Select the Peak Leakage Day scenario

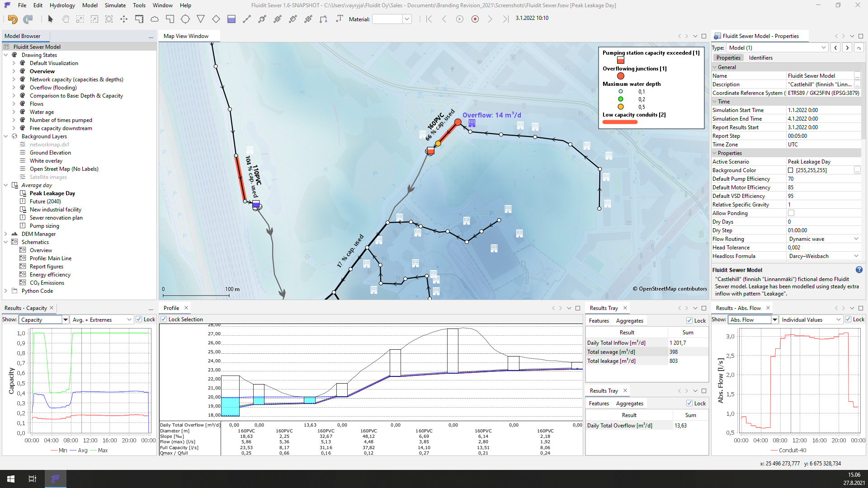coord(53,193)
